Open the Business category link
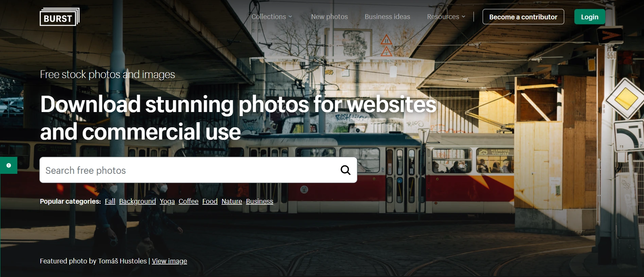Image resolution: width=644 pixels, height=277 pixels. coord(260,201)
